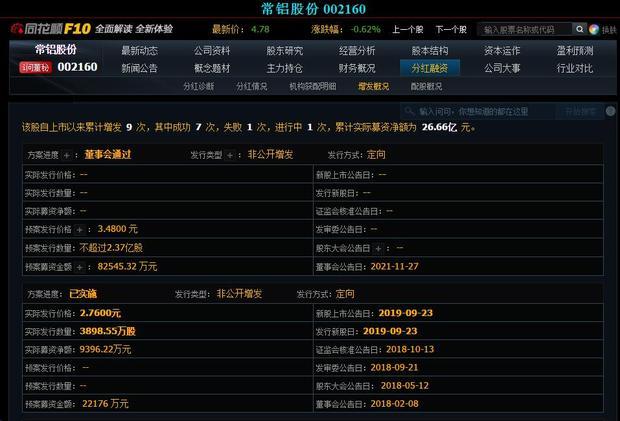This screenshot has width=620, height=421.
Task: Click the stock name/code search input field
Action: [x=525, y=29]
